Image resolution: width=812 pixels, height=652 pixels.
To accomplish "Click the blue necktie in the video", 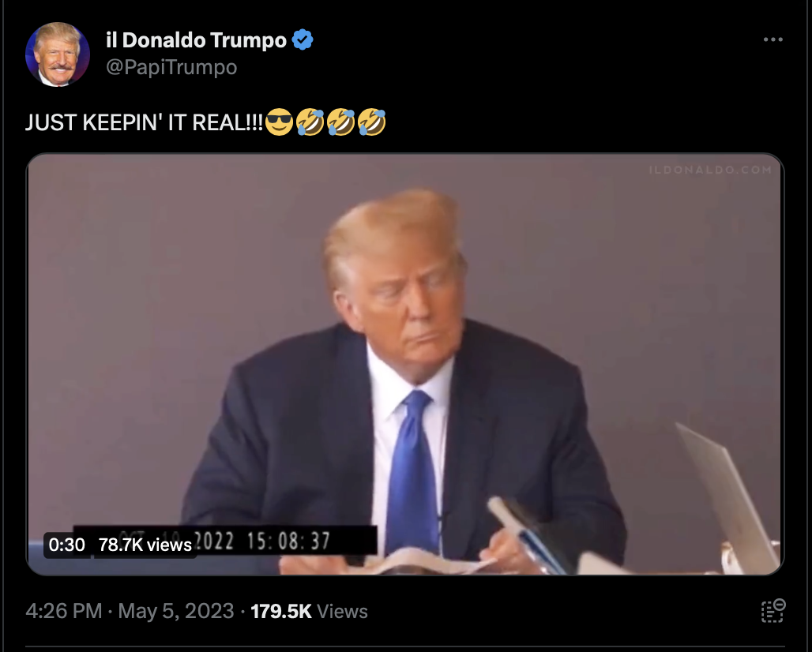I will coord(412,471).
